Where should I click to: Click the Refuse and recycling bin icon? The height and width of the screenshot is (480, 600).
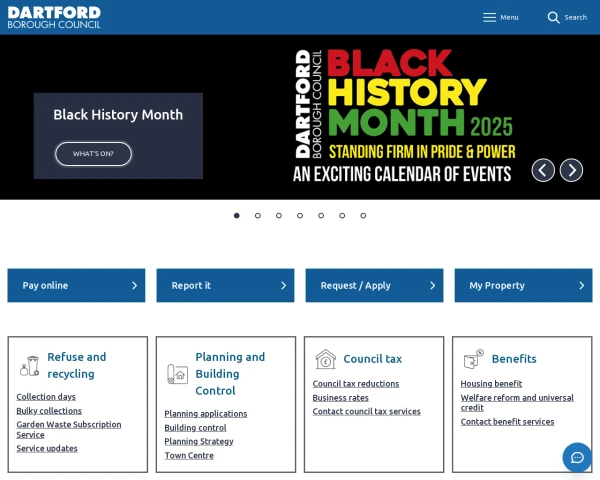30,366
